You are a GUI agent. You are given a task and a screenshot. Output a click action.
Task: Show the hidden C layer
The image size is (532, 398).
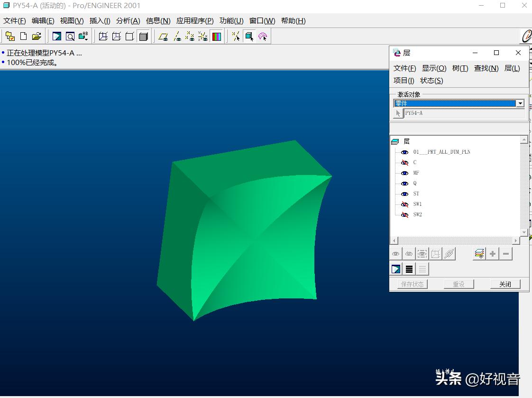(x=404, y=163)
